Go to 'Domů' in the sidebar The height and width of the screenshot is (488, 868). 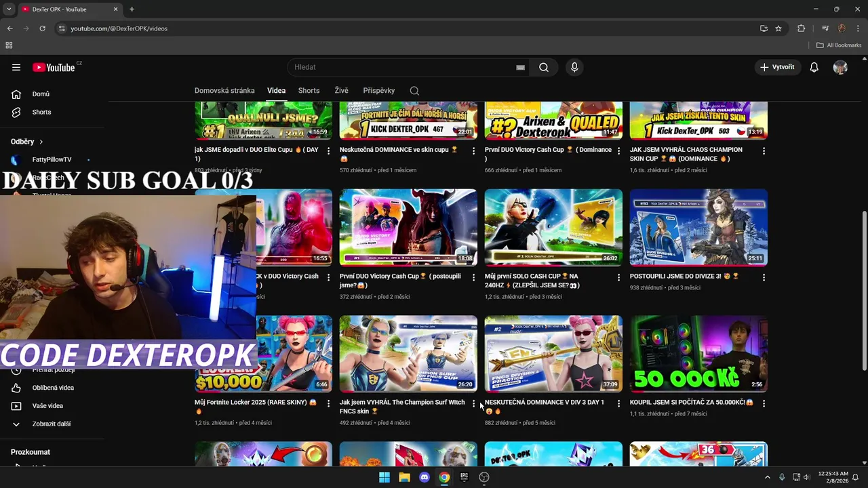pyautogui.click(x=41, y=94)
